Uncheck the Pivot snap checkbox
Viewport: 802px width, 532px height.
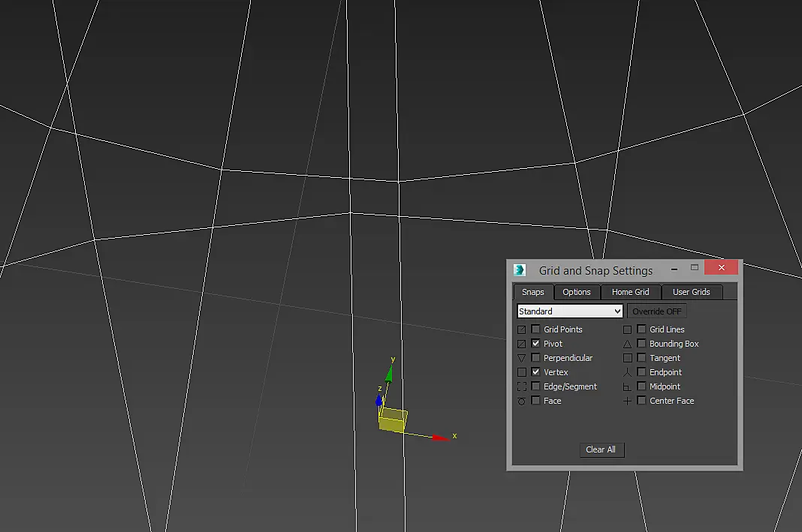click(x=535, y=344)
